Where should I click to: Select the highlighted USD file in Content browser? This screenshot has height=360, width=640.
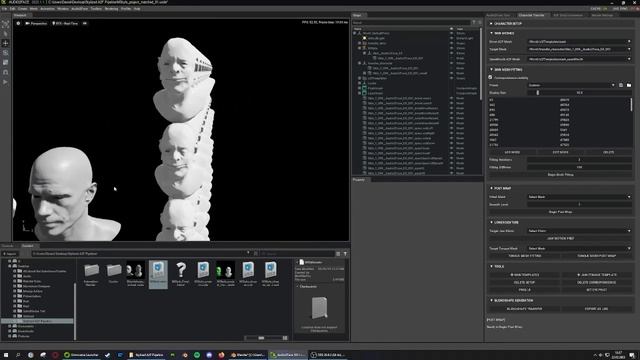coord(158,274)
